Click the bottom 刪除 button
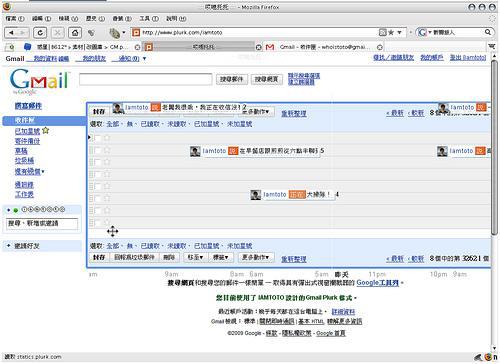Image resolution: width=500 pixels, height=364 pixels. click(169, 257)
